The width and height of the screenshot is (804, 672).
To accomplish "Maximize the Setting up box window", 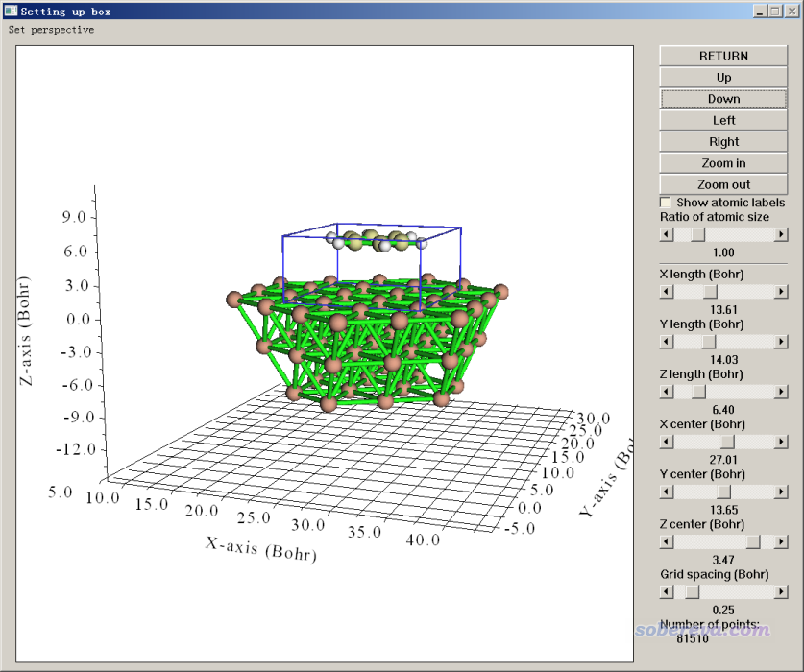I will 775,11.
